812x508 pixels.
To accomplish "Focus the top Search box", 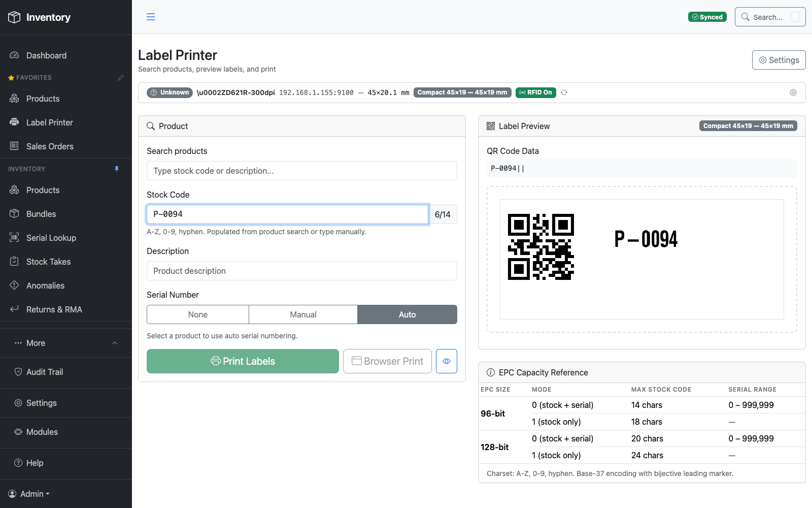I will (x=770, y=17).
